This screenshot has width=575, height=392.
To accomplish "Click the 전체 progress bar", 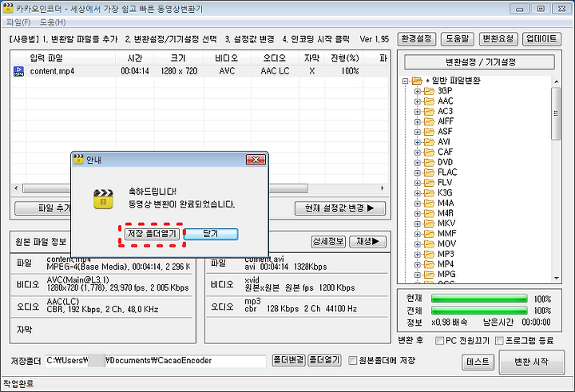I will click(x=479, y=311).
